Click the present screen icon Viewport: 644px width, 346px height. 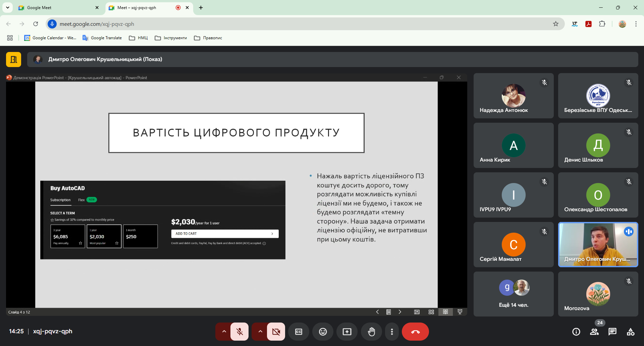tap(347, 332)
